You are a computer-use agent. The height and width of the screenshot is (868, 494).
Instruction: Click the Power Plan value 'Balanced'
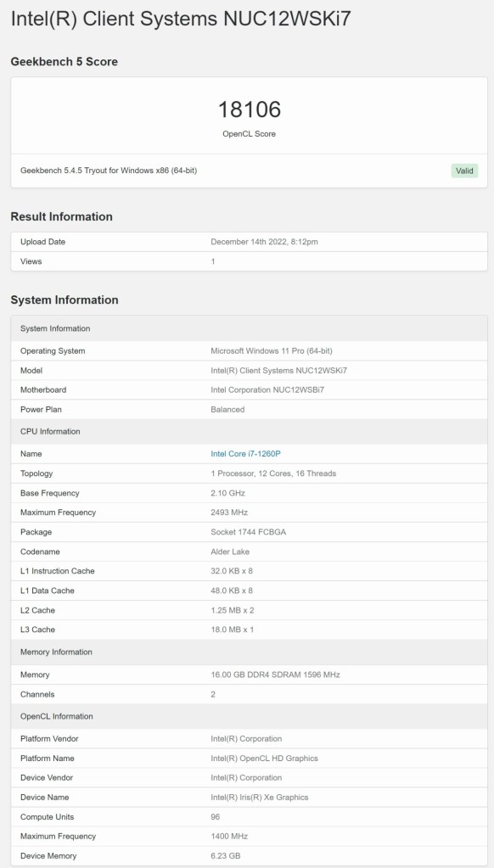[x=227, y=410]
